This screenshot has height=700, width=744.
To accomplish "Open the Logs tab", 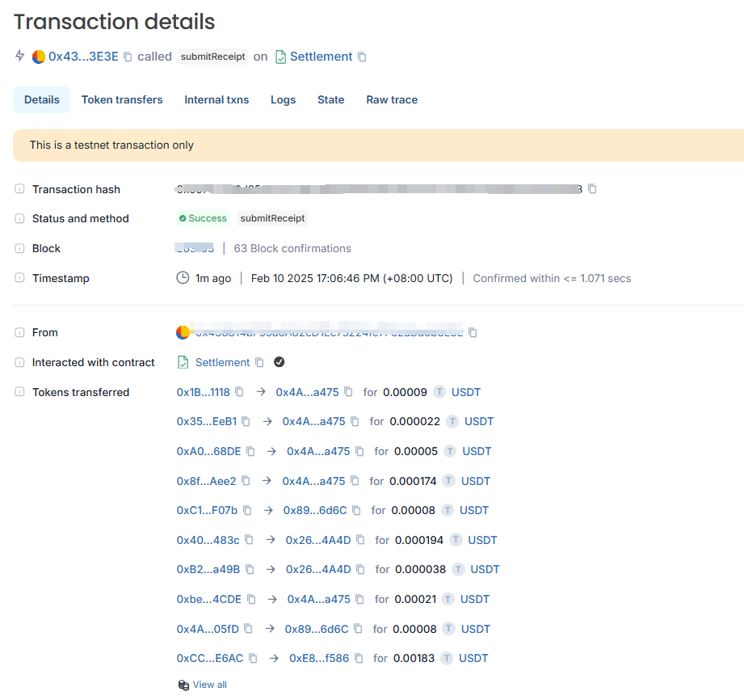I will [x=283, y=100].
